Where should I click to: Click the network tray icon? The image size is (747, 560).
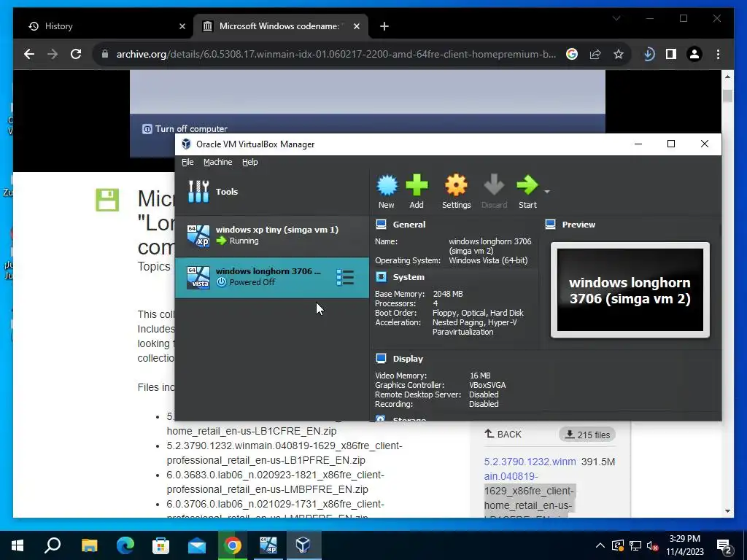coord(635,545)
